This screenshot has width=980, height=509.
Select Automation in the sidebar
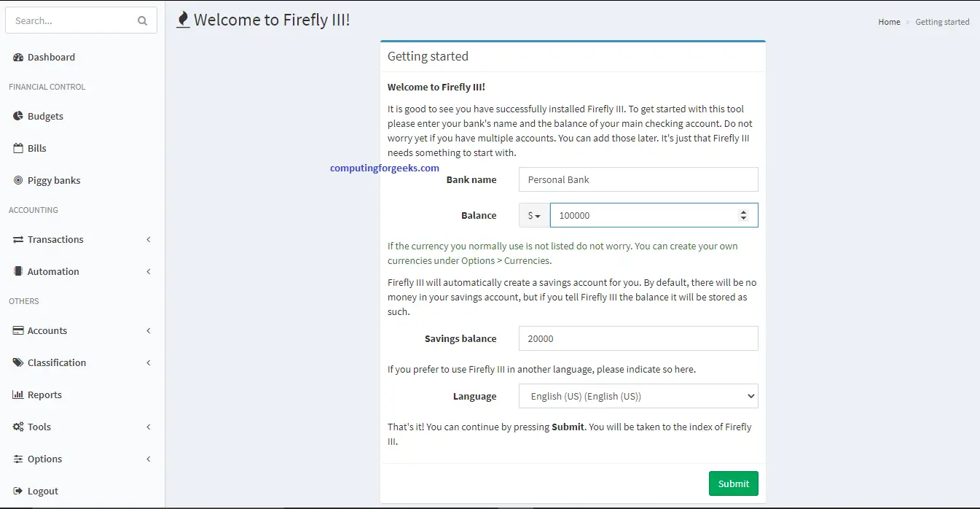tap(53, 271)
